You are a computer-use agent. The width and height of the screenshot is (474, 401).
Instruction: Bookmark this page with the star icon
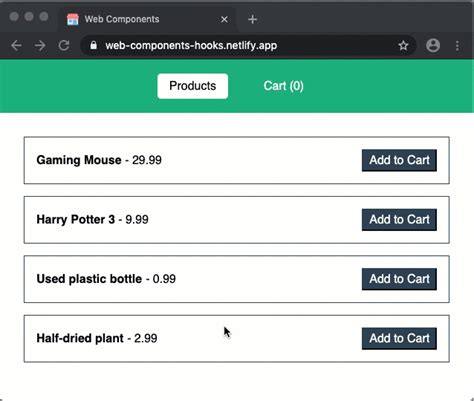point(403,45)
